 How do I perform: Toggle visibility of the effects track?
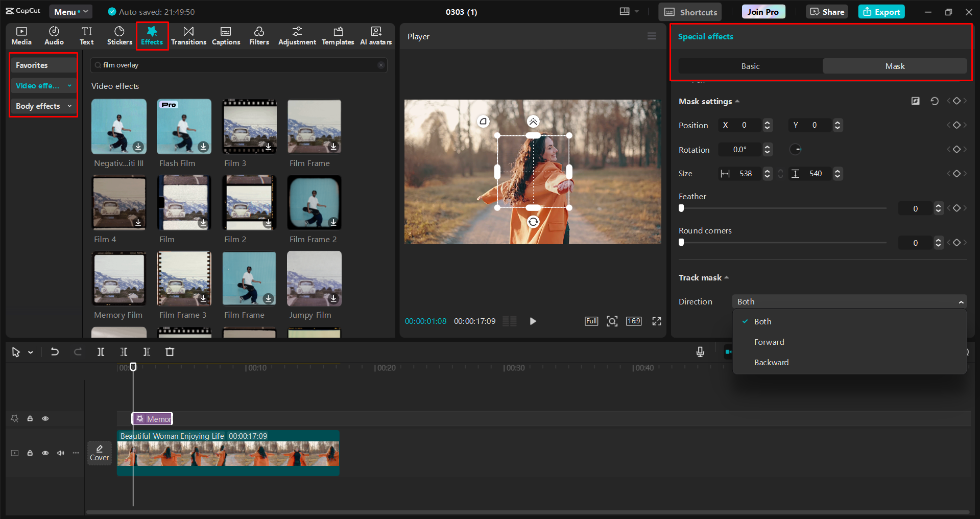pyautogui.click(x=45, y=418)
